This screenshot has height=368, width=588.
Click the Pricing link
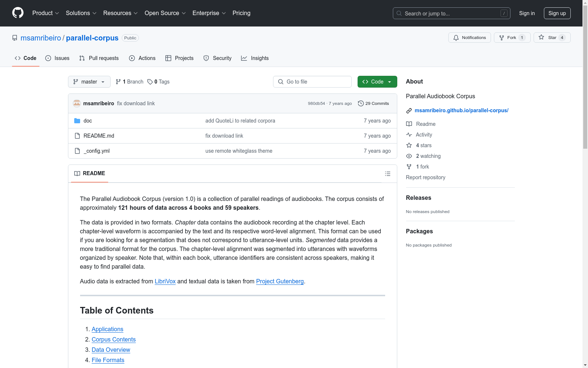(x=241, y=13)
